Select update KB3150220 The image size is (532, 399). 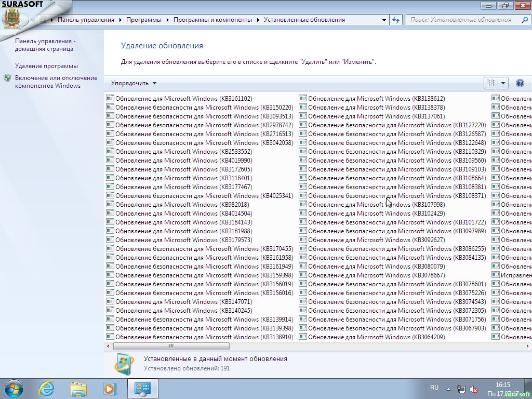pyautogui.click(x=200, y=107)
